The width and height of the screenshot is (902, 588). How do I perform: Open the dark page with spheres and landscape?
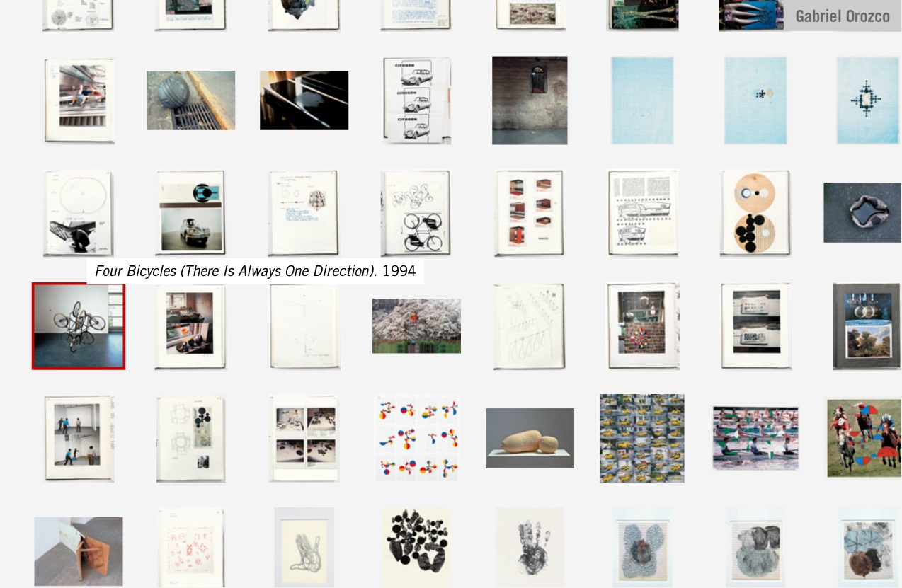pos(867,326)
